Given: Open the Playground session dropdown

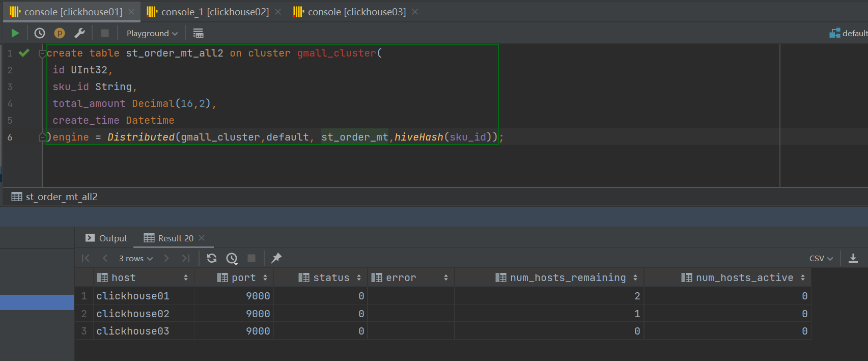Looking at the screenshot, I should click(x=152, y=33).
